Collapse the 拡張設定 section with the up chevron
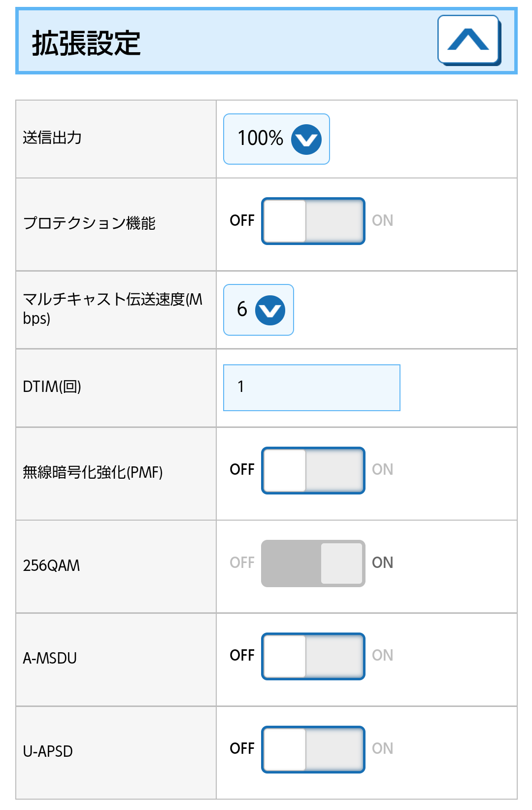 click(468, 40)
